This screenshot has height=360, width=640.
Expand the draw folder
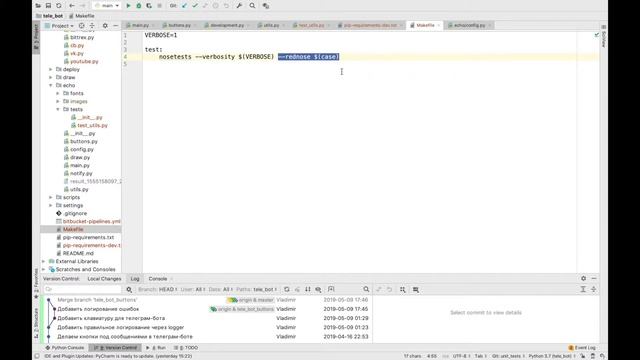[x=51, y=77]
